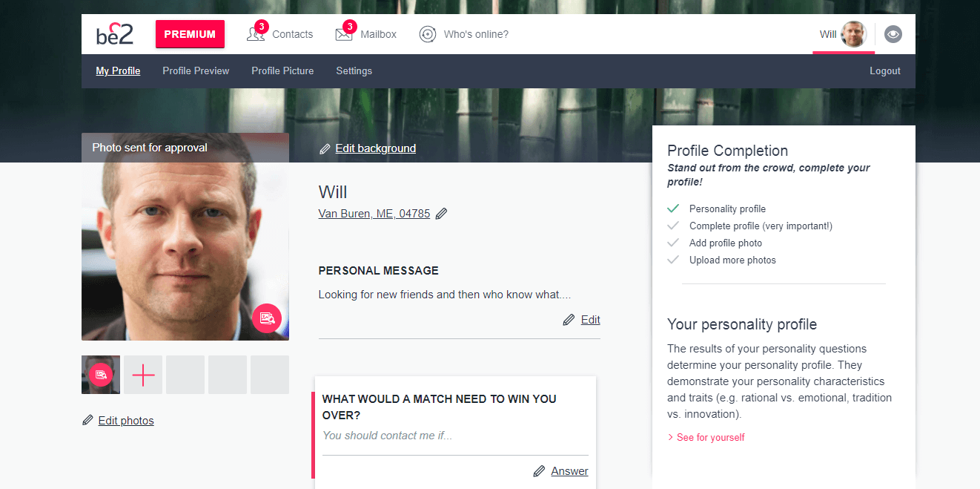Click the Logout link

point(885,71)
